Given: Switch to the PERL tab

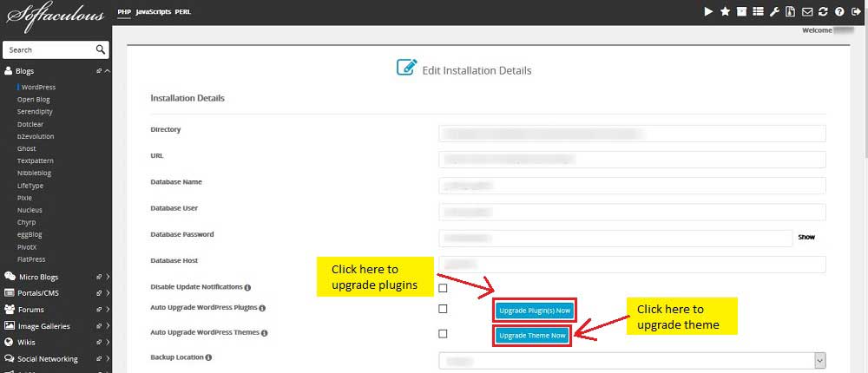Looking at the screenshot, I should point(182,11).
